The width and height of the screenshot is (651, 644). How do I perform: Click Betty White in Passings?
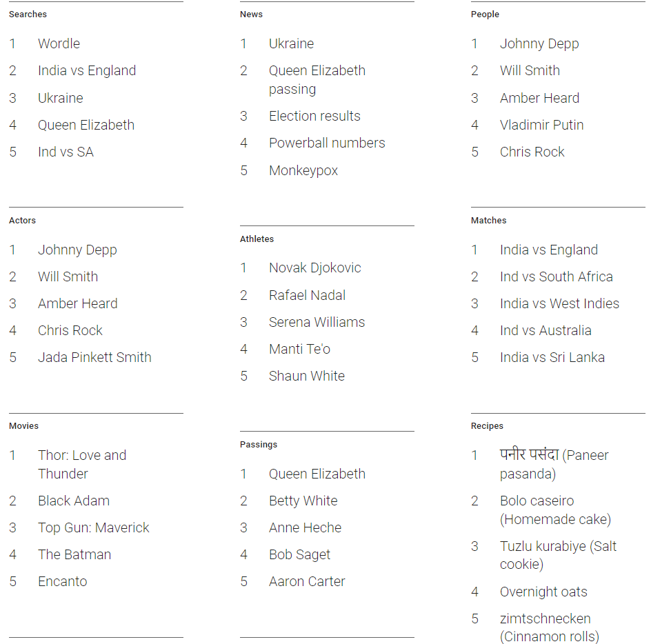pos(303,501)
